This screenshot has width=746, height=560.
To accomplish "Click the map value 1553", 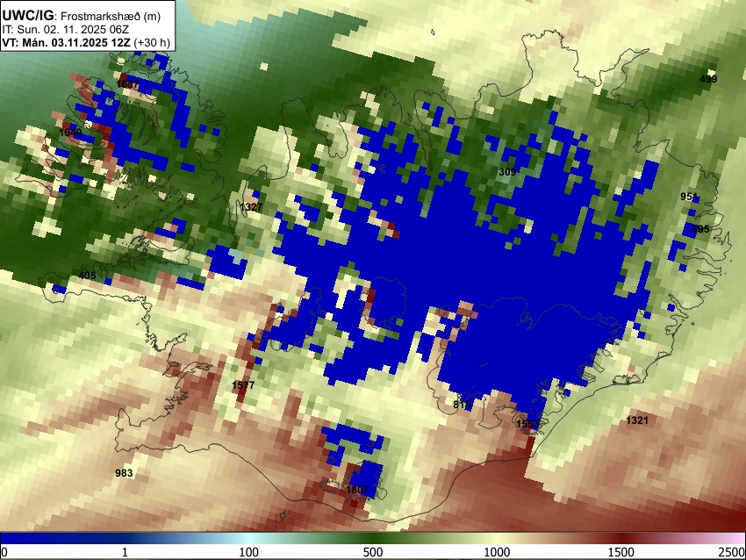I will 527,424.
